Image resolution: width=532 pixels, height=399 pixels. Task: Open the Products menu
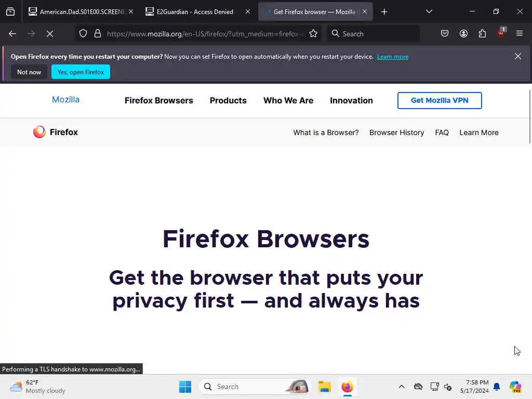point(228,100)
